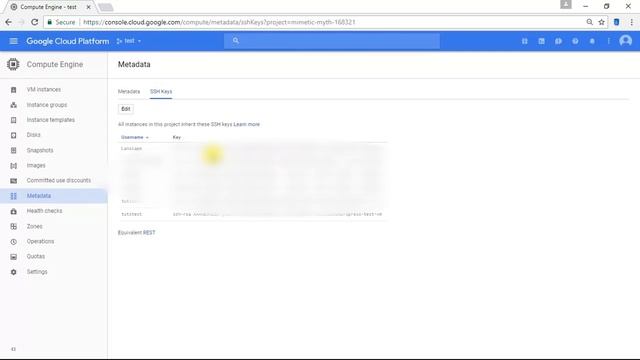Open the user account avatar

[625, 41]
